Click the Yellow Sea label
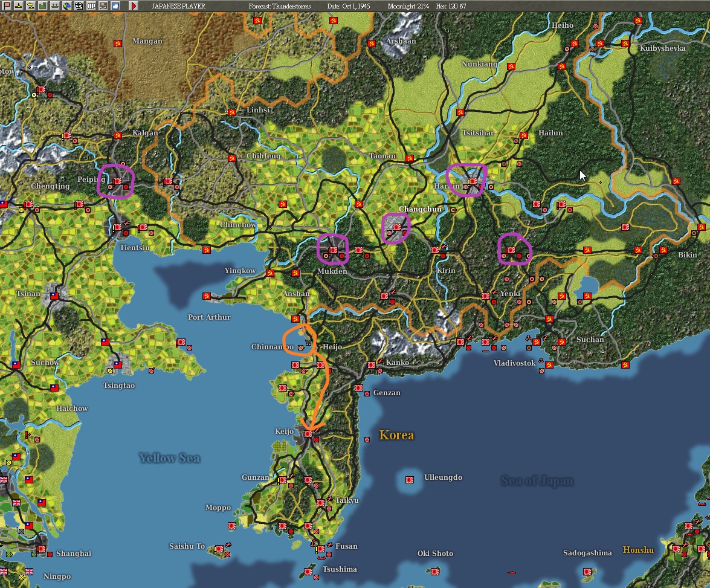710x588 pixels. [169, 458]
